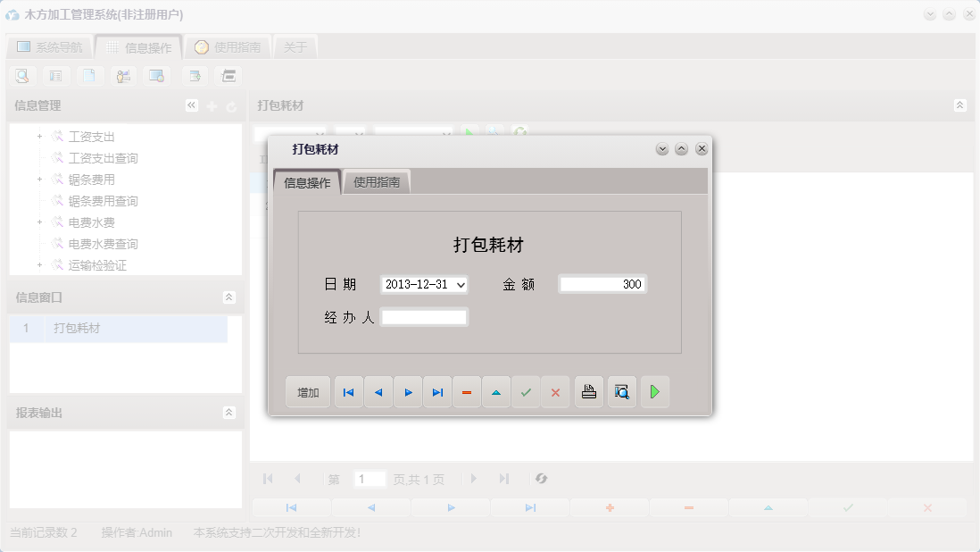Click the green run arrow icon in dialog

(655, 391)
